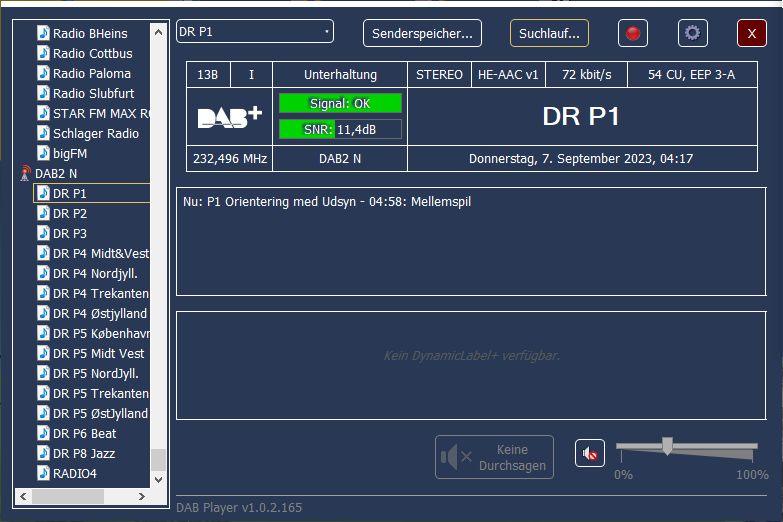Select DR P5 Midt Vest
Image resolution: width=783 pixels, height=522 pixels.
(x=98, y=353)
